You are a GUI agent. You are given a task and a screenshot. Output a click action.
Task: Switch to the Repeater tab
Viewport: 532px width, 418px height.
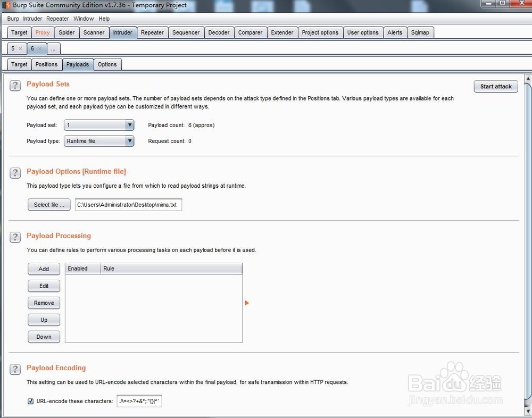click(152, 32)
